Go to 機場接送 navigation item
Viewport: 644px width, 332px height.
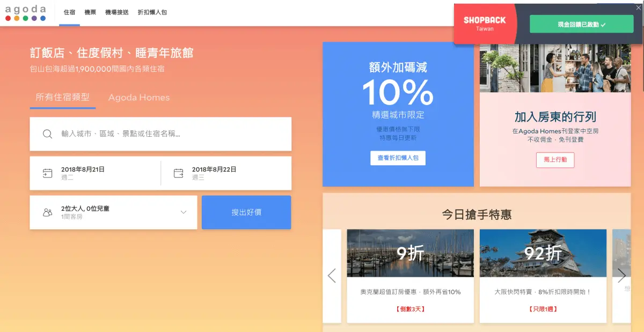tap(117, 12)
